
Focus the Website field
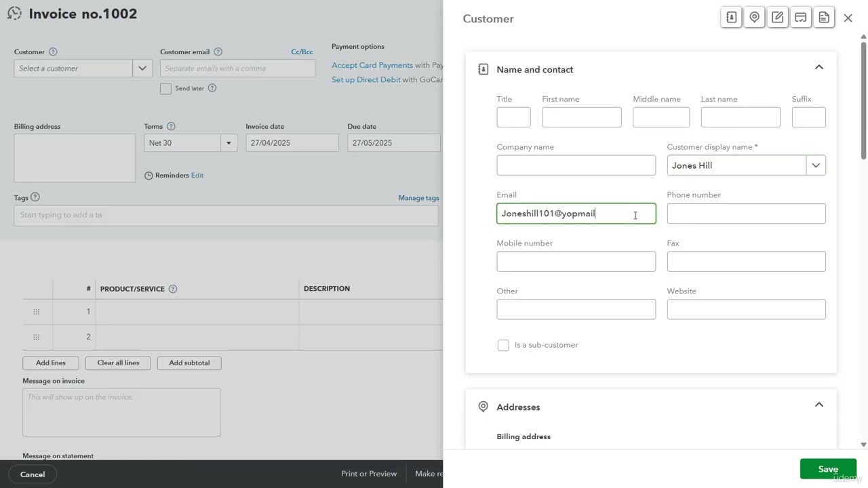point(746,309)
